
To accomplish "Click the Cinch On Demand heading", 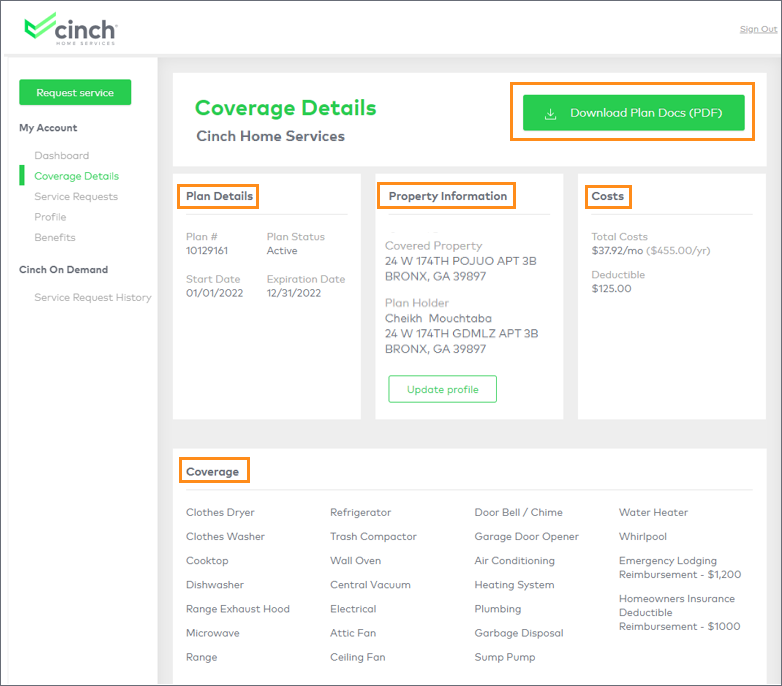I will click(x=63, y=269).
